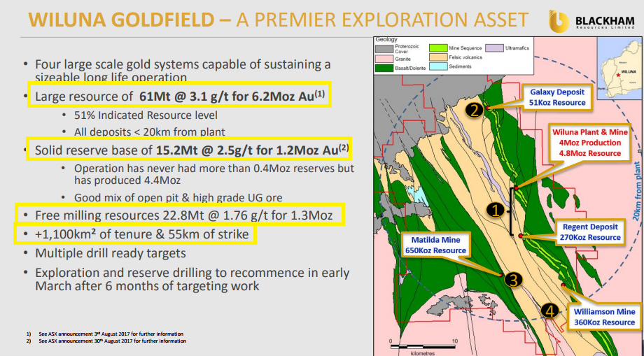Click the 'Geology' legend heading
The height and width of the screenshot is (356, 644).
click(x=386, y=40)
